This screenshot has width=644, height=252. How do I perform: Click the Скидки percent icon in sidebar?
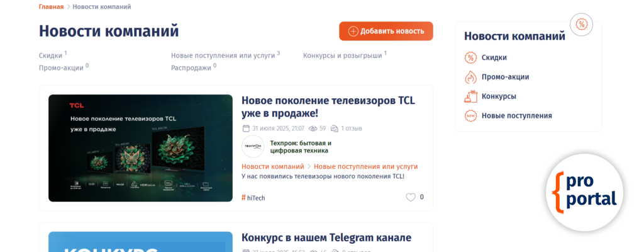[470, 58]
